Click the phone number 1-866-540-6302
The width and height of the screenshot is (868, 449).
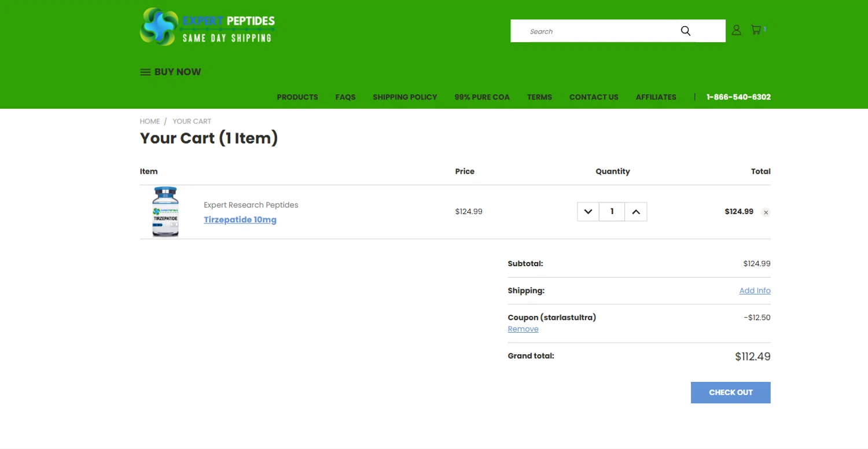[x=738, y=97]
